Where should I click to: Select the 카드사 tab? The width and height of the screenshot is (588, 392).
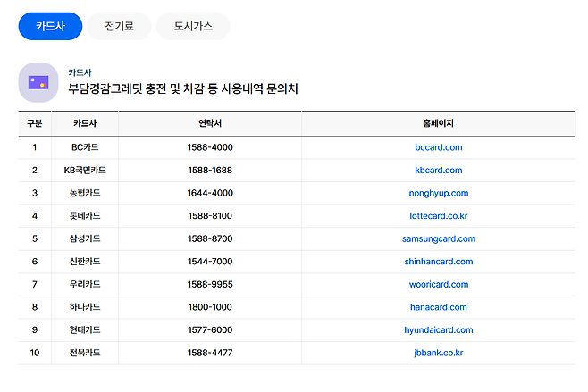pyautogui.click(x=50, y=27)
